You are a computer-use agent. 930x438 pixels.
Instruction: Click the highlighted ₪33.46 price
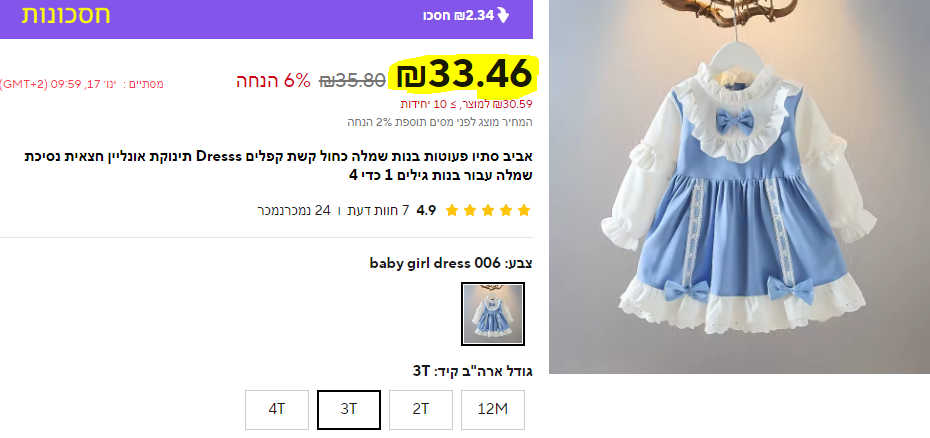click(x=464, y=75)
